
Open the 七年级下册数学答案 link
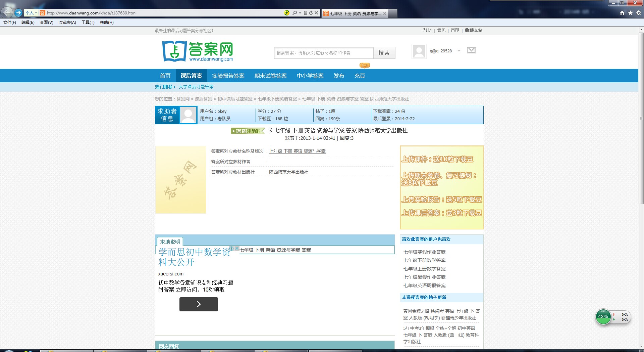pyautogui.click(x=424, y=260)
